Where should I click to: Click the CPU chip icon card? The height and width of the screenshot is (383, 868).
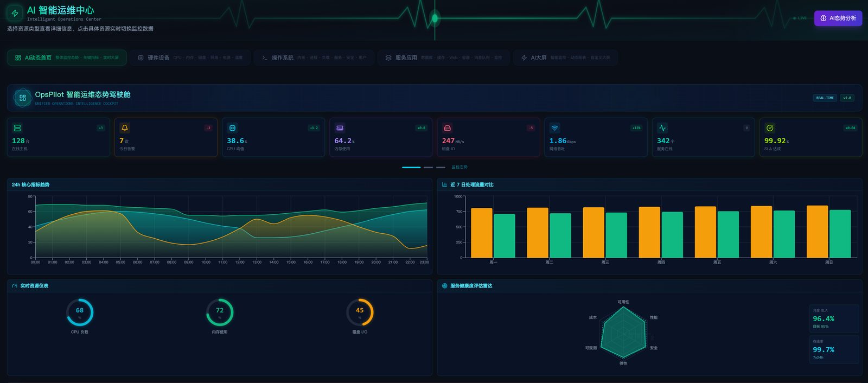click(232, 128)
